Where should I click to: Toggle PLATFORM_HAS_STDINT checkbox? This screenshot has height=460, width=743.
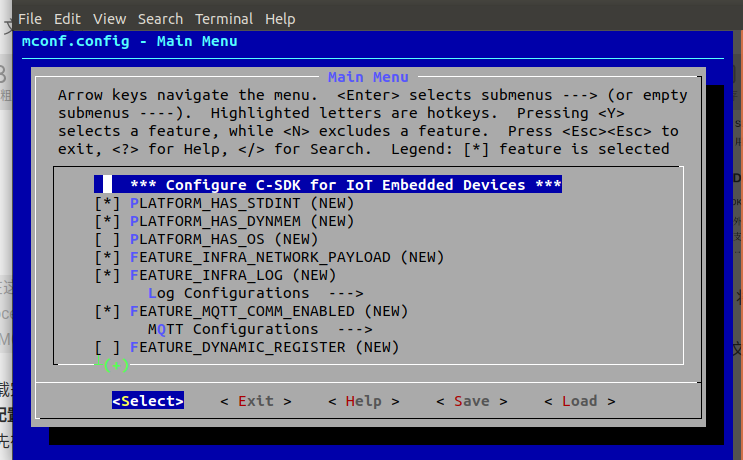point(107,203)
